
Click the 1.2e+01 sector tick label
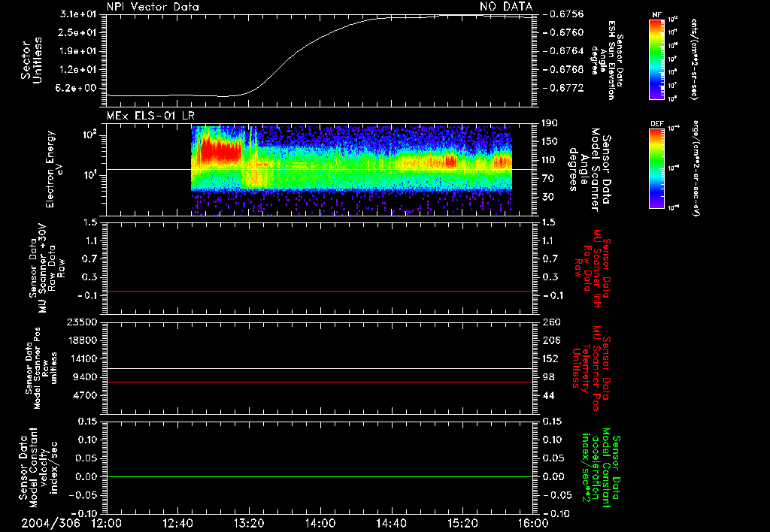78,70
